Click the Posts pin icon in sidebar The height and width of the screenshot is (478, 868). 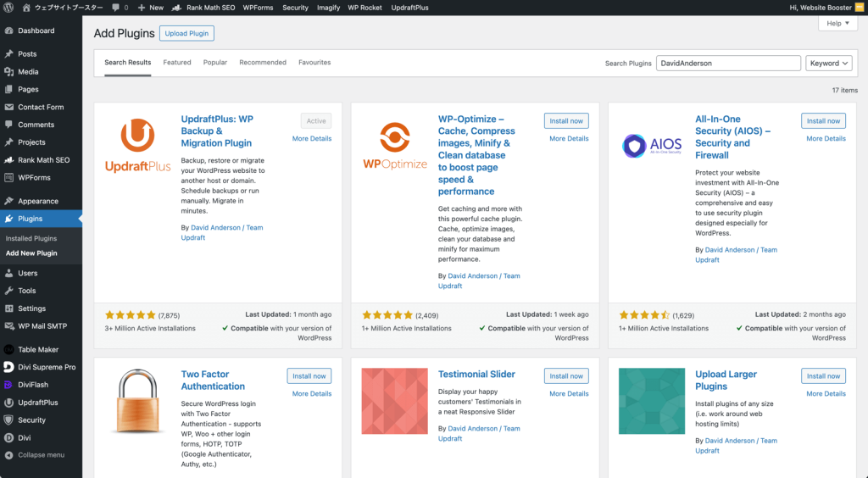pyautogui.click(x=8, y=54)
